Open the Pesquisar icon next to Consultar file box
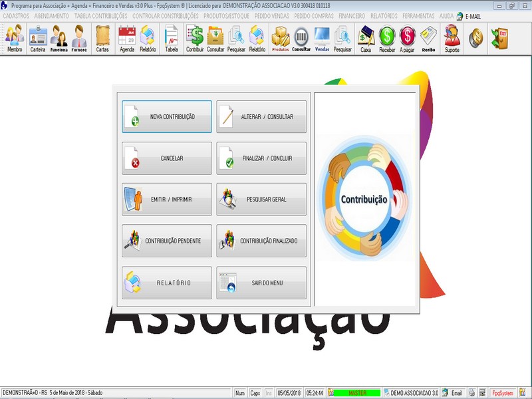The width and height of the screenshot is (532, 399). 236,39
